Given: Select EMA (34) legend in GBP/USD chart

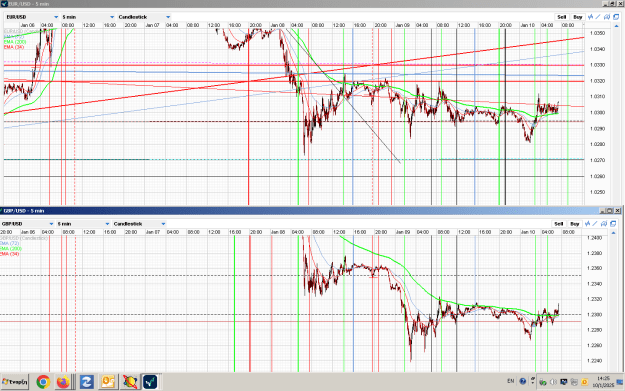Looking at the screenshot, I should tap(10, 254).
